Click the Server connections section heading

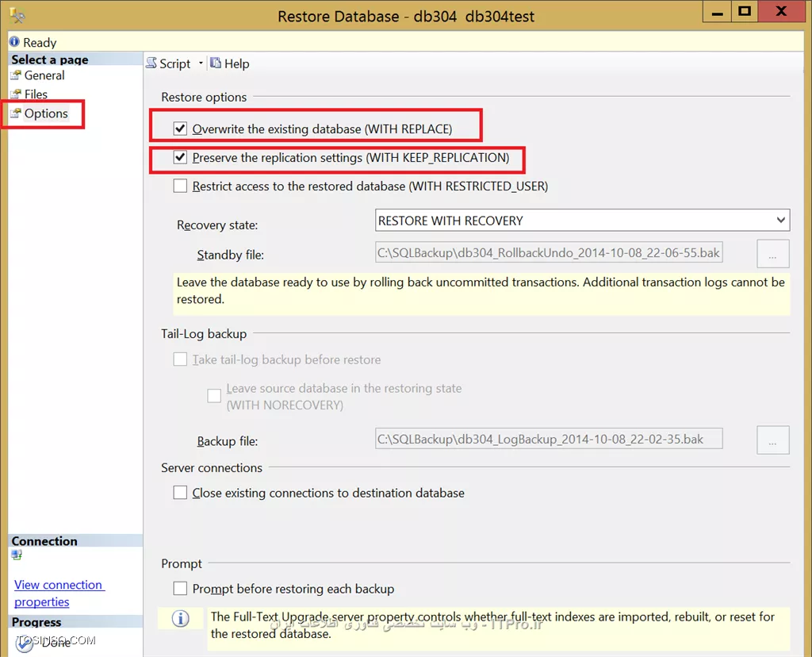[212, 468]
